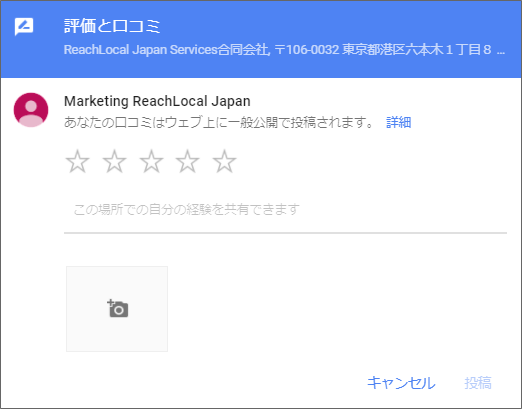
Task: Select the second star rating
Action: [114, 162]
